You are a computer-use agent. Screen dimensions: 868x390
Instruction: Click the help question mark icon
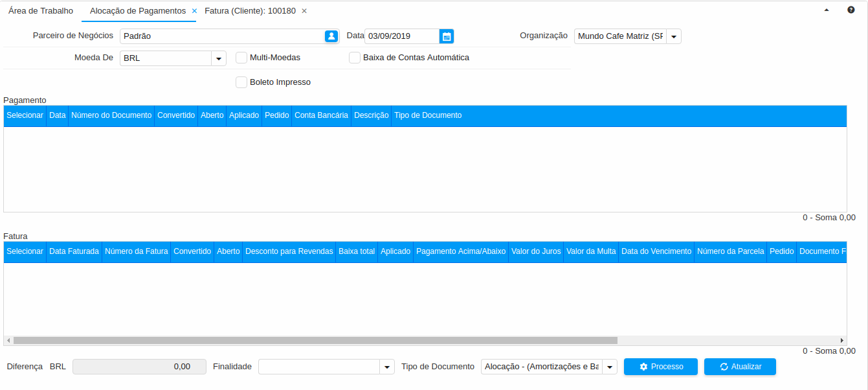click(x=851, y=10)
